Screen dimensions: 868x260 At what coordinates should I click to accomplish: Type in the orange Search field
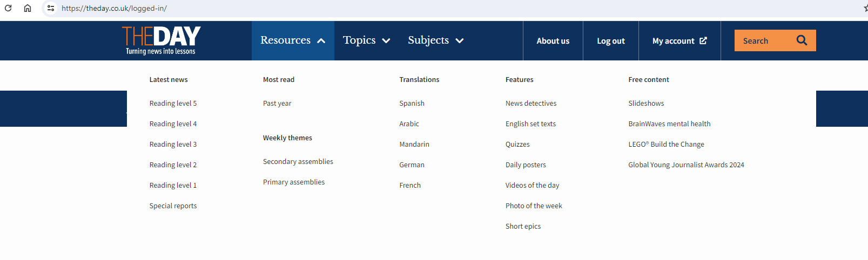pyautogui.click(x=763, y=41)
